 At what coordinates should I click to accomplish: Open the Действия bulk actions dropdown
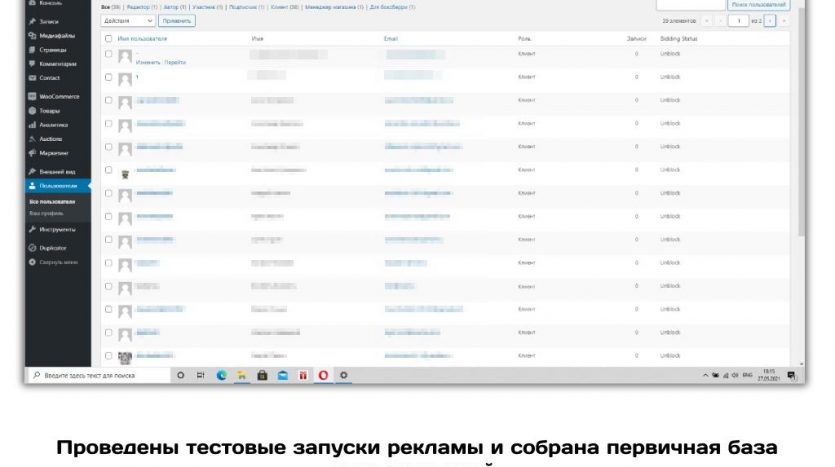click(x=129, y=20)
